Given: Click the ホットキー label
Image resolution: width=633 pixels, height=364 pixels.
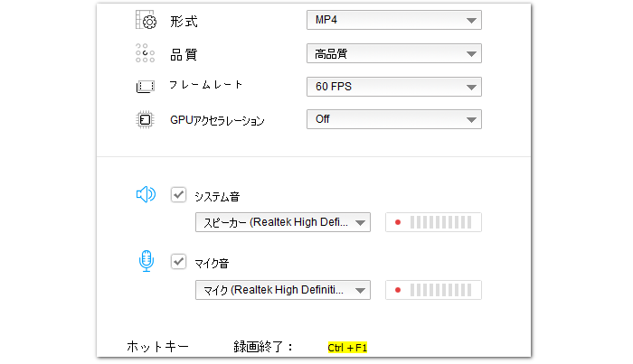Looking at the screenshot, I should (157, 347).
